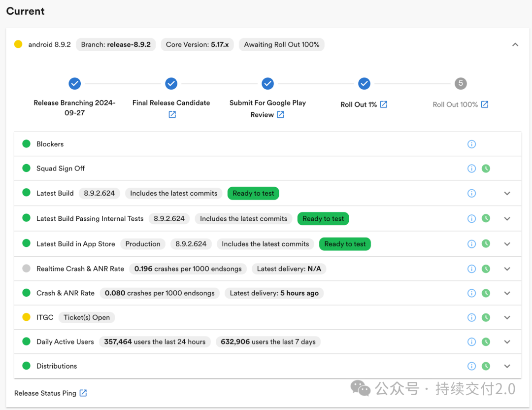The height and width of the screenshot is (410, 532).
Task: Click clock icon for Realtime Crash & ANR Rate
Action: tap(486, 269)
